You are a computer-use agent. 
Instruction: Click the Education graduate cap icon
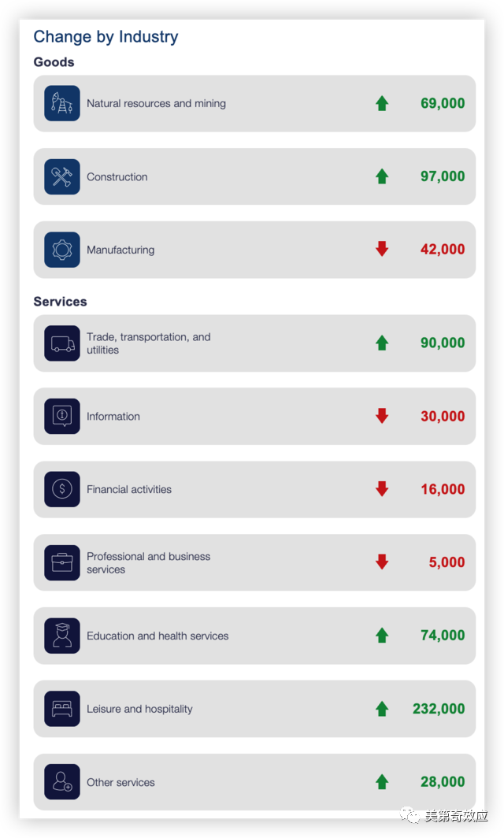(x=62, y=636)
